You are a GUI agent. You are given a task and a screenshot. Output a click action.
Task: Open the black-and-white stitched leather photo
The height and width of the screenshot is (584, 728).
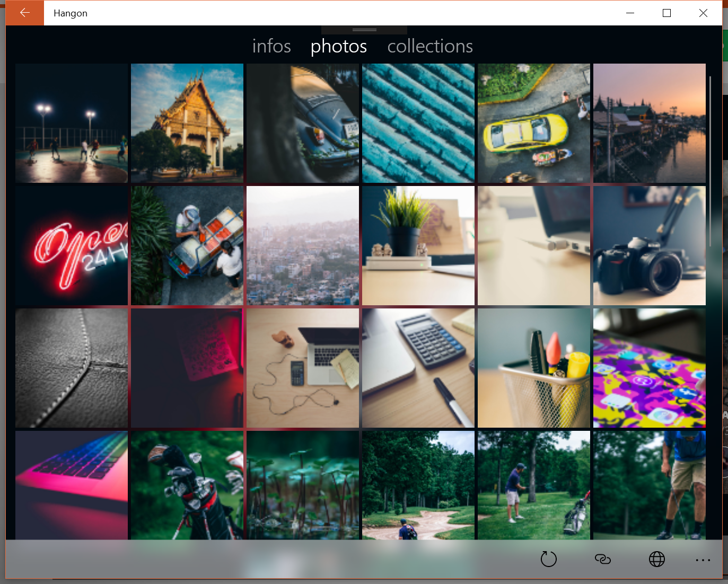pyautogui.click(x=72, y=368)
